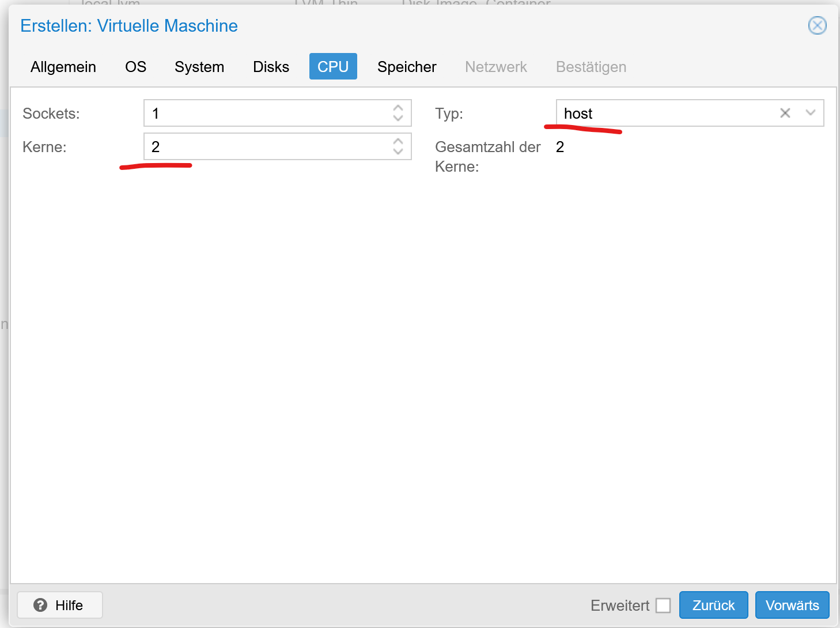
Task: Decrease Sockets with the down arrow
Action: click(x=398, y=118)
